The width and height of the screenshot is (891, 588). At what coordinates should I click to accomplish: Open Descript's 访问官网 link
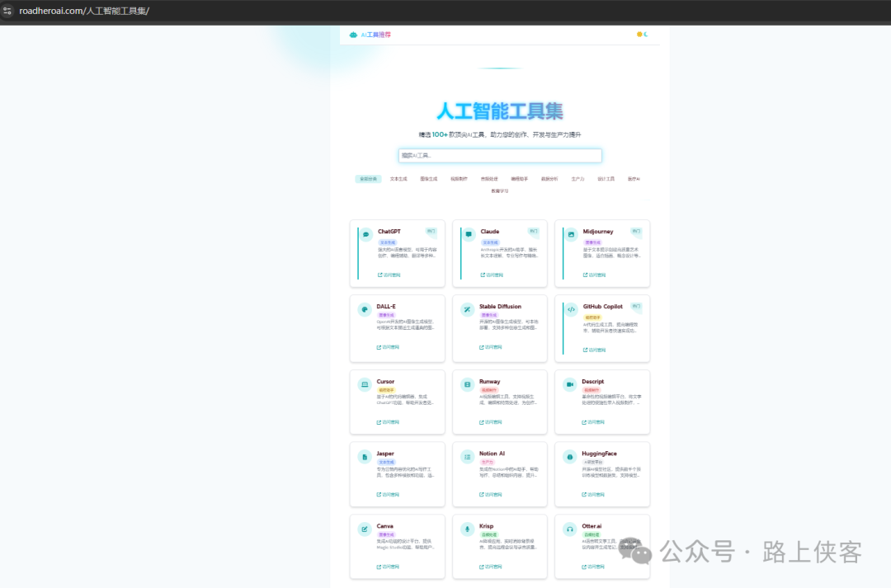pos(593,422)
